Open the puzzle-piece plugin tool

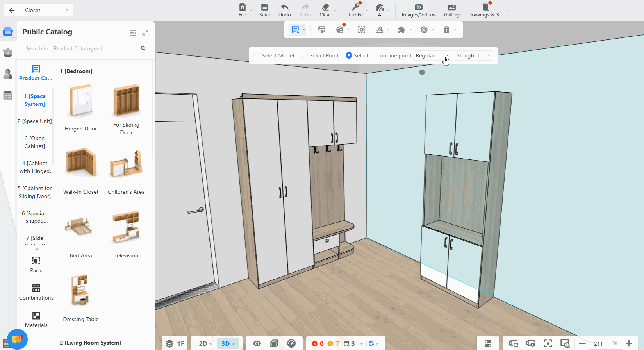pos(401,30)
